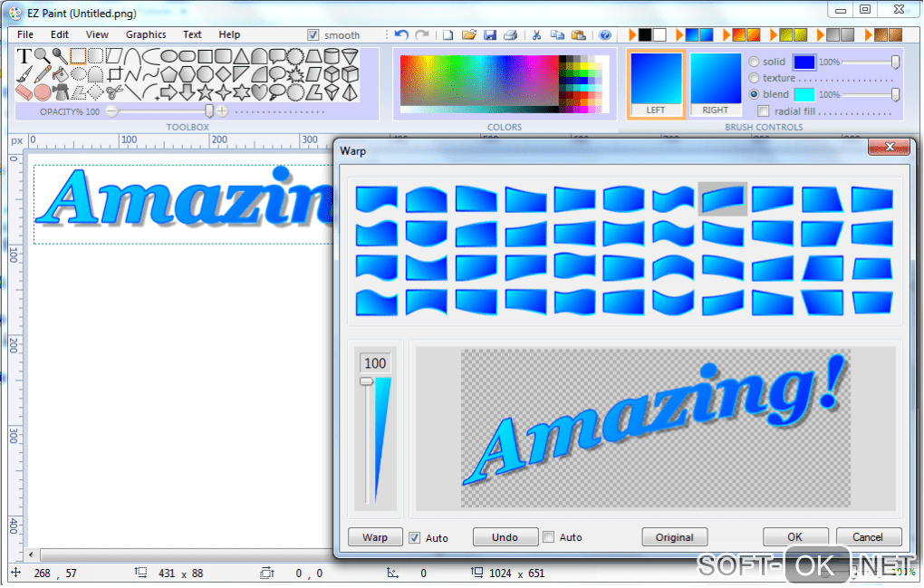Screen dimensions: 924x588
Task: Open the solid blue color swatch
Action: [x=804, y=62]
